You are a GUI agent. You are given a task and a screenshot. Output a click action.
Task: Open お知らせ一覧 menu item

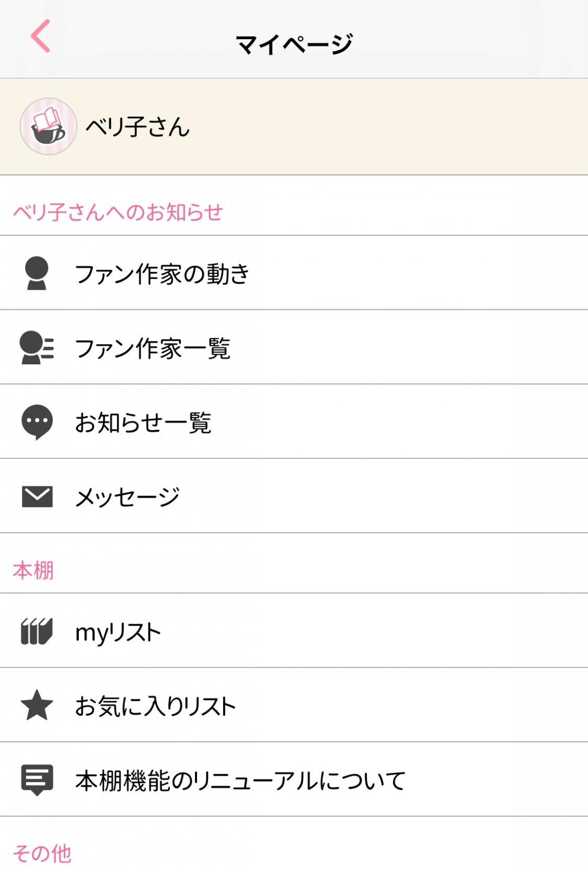tap(143, 422)
